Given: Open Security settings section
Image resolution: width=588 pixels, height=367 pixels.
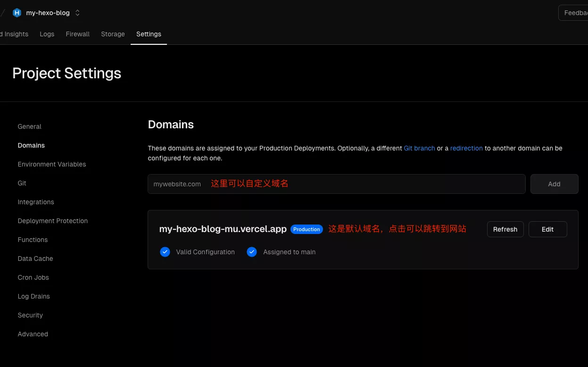Looking at the screenshot, I should (30, 315).
